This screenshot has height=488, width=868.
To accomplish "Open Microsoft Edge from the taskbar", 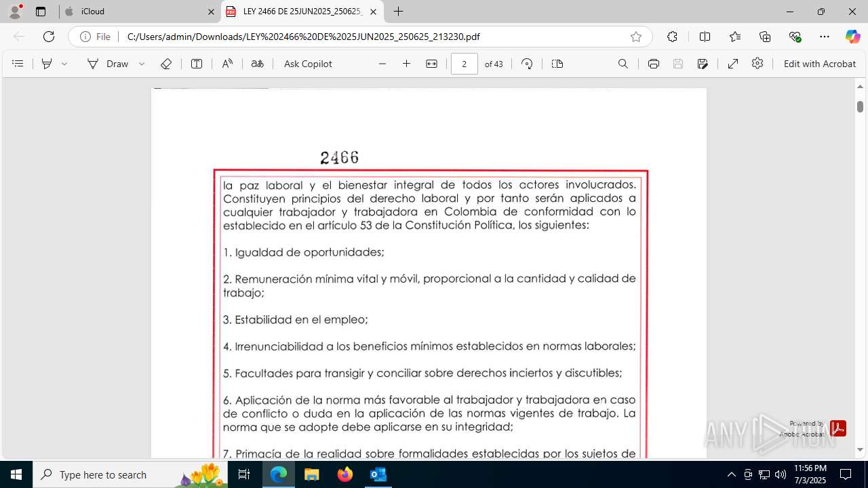I will pyautogui.click(x=279, y=474).
